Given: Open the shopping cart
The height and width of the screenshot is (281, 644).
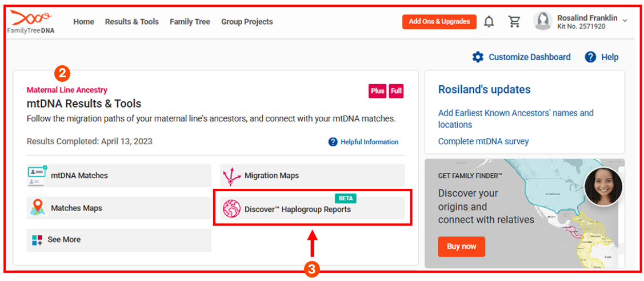Looking at the screenshot, I should pos(514,21).
